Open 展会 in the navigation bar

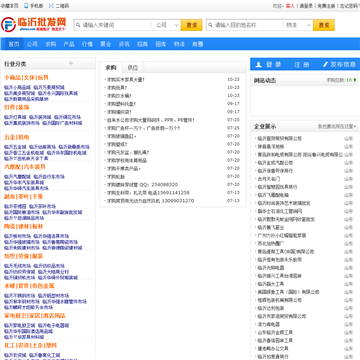(106, 44)
